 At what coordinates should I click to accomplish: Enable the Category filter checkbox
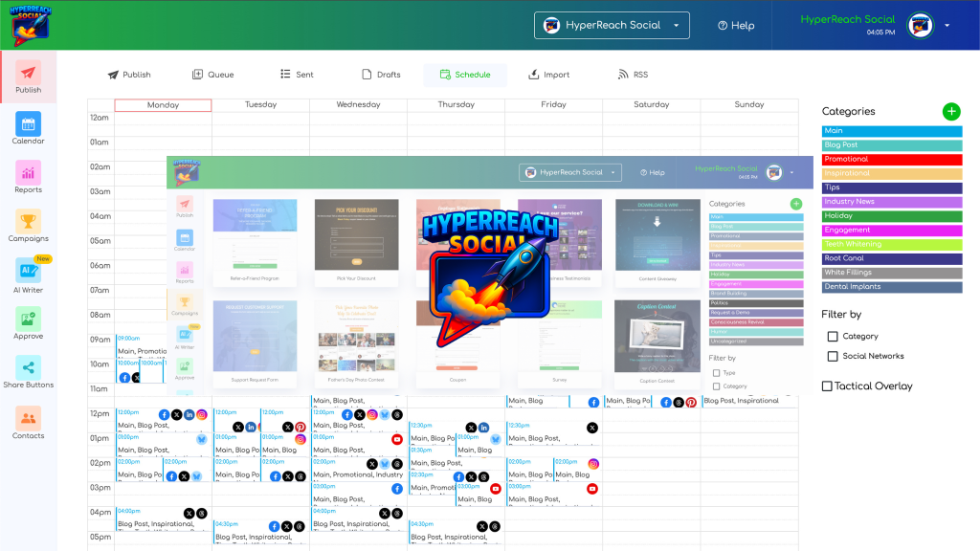tap(833, 336)
